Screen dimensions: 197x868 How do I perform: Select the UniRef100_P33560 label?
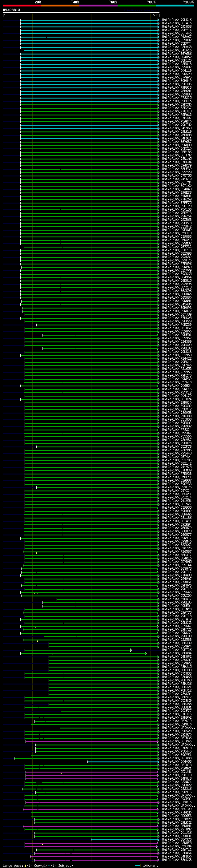pyautogui.click(x=176, y=436)
